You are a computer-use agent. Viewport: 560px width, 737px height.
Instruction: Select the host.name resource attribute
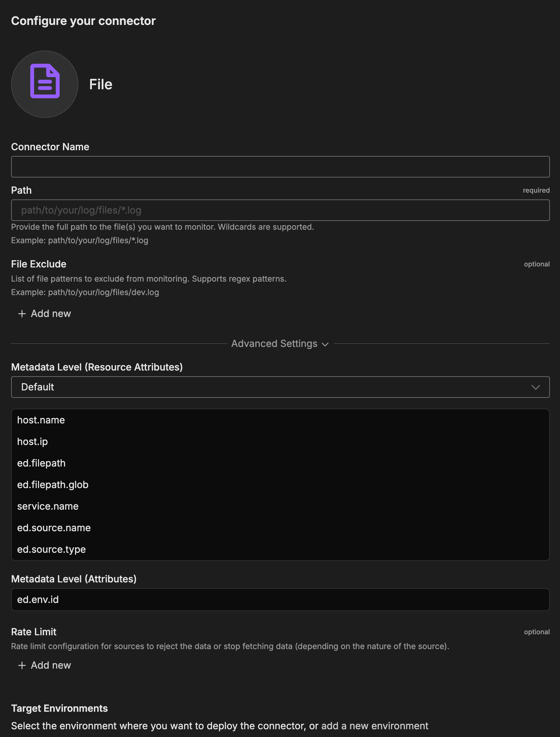41,420
